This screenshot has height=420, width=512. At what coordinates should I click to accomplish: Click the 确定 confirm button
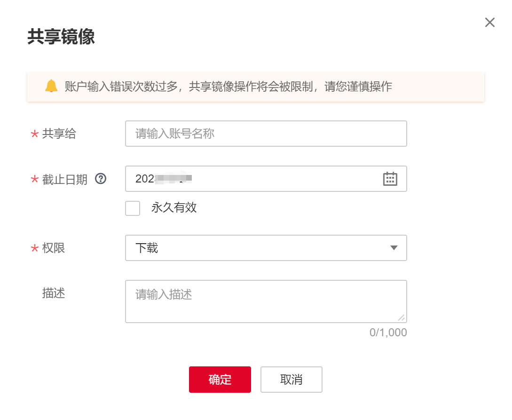tap(220, 380)
